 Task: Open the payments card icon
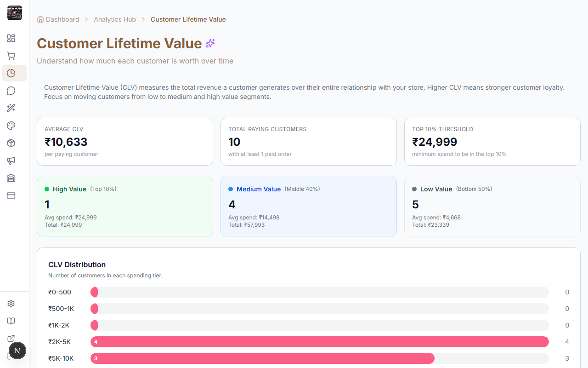coord(11,195)
